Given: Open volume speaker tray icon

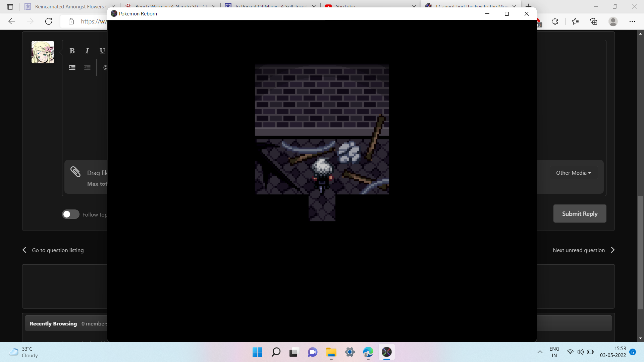Looking at the screenshot, I should (580, 352).
